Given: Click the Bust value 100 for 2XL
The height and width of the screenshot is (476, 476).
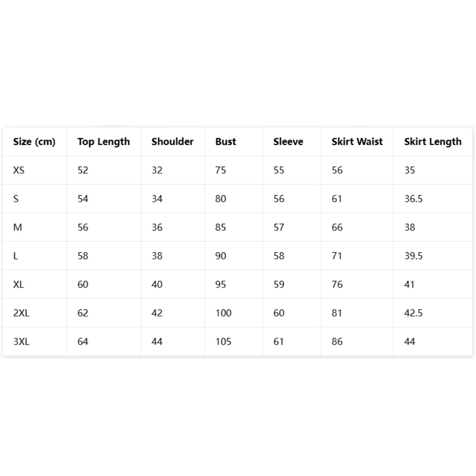Looking at the screenshot, I should (223, 313).
